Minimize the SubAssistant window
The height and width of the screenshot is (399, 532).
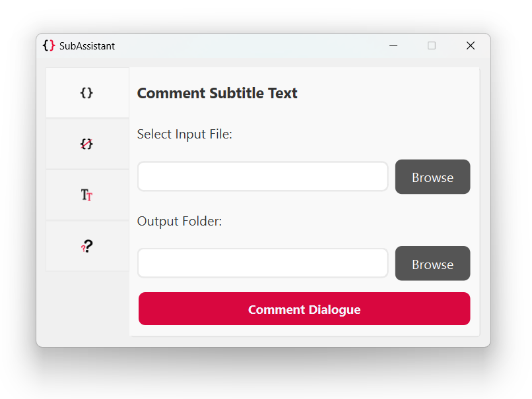click(x=393, y=46)
